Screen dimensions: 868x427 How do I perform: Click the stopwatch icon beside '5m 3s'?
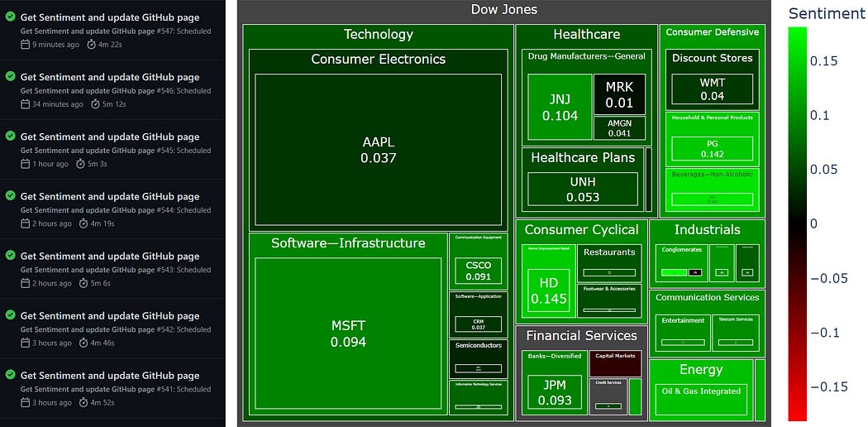pyautogui.click(x=81, y=164)
